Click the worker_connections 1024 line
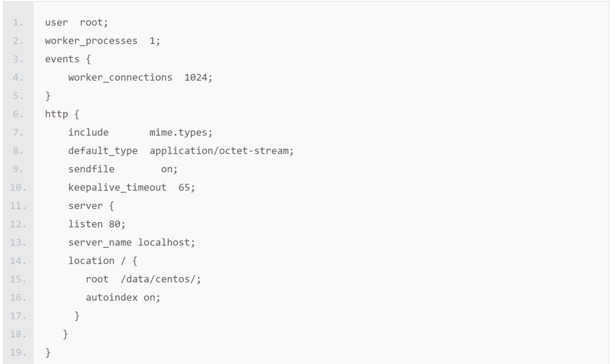 tap(140, 77)
